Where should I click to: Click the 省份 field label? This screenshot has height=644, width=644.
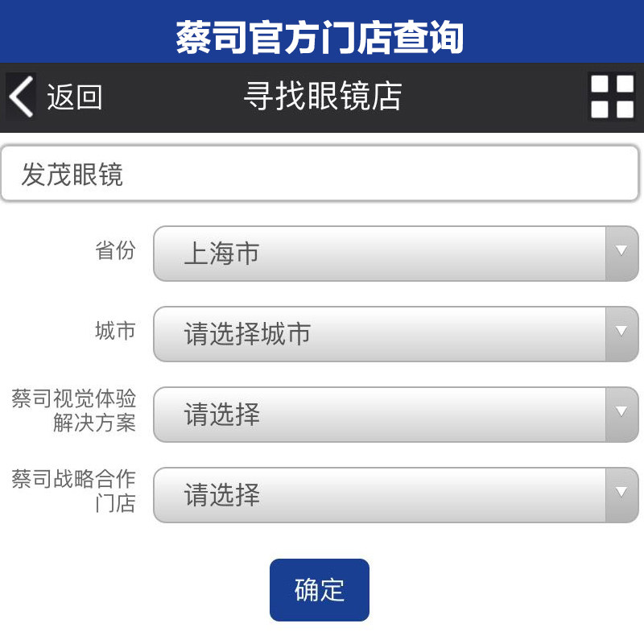(115, 250)
